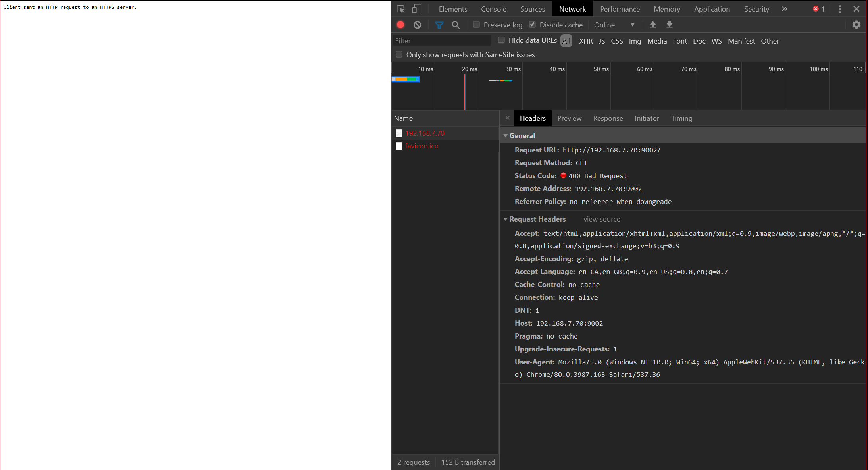Clear the network log icon
The height and width of the screenshot is (470, 868).
coord(417,25)
